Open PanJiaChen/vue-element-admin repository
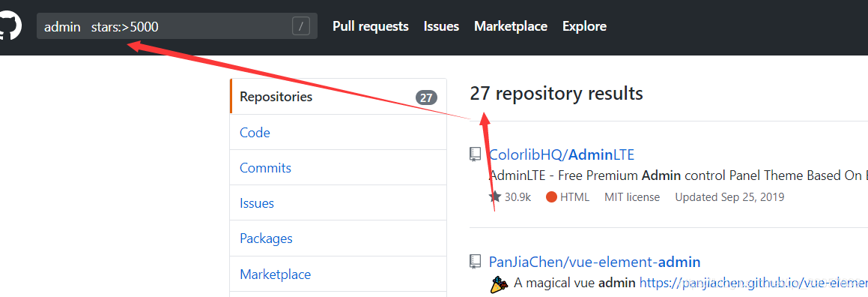Screen dimensions: 868x297 [x=595, y=262]
